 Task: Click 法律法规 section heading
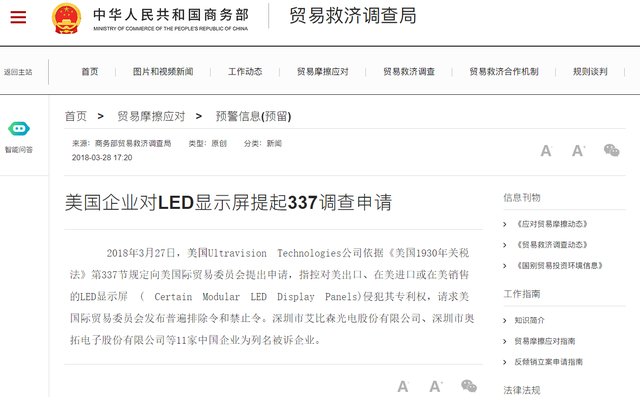click(522, 390)
